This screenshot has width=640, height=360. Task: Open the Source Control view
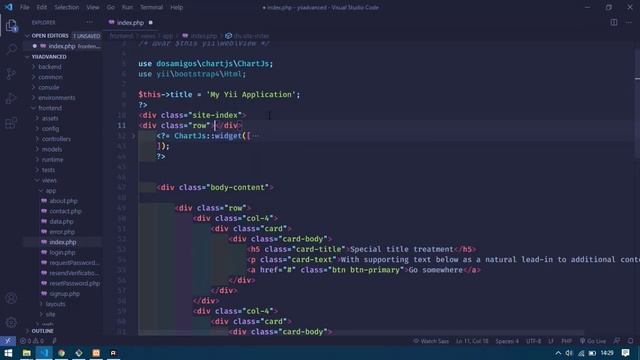(x=11, y=74)
